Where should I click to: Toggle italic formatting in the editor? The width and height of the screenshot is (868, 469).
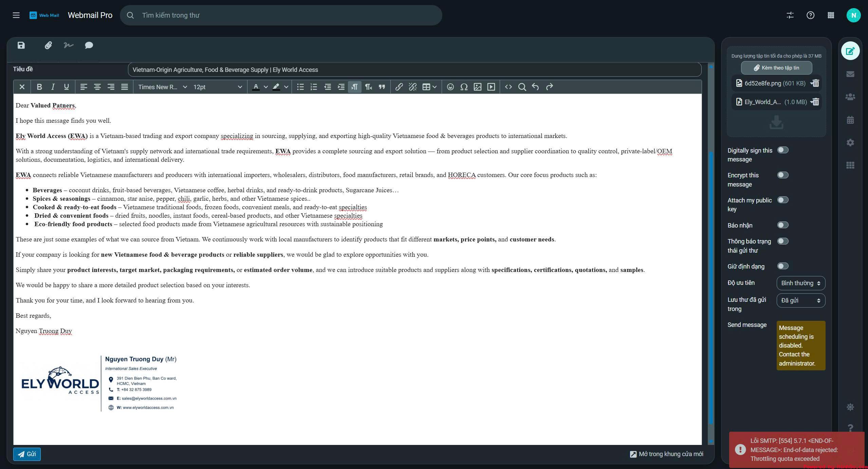click(53, 87)
